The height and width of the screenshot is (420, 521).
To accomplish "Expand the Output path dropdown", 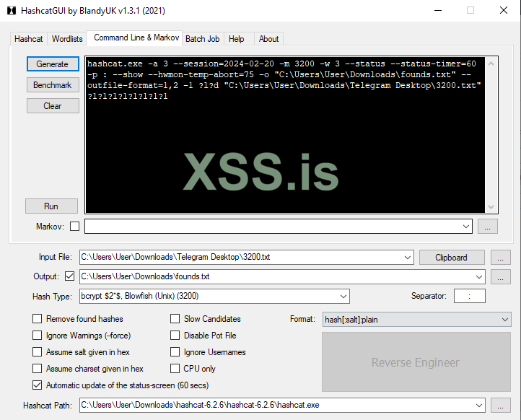I will pyautogui.click(x=479, y=277).
